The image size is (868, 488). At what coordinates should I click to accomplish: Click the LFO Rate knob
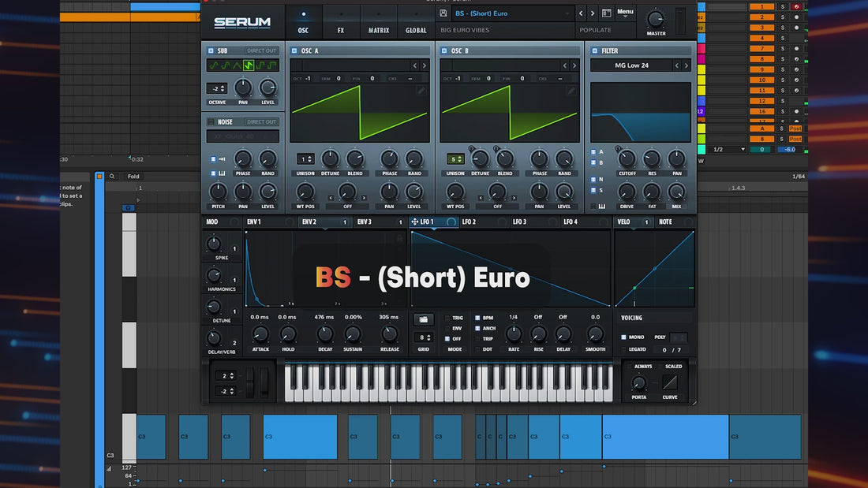[x=514, y=334]
